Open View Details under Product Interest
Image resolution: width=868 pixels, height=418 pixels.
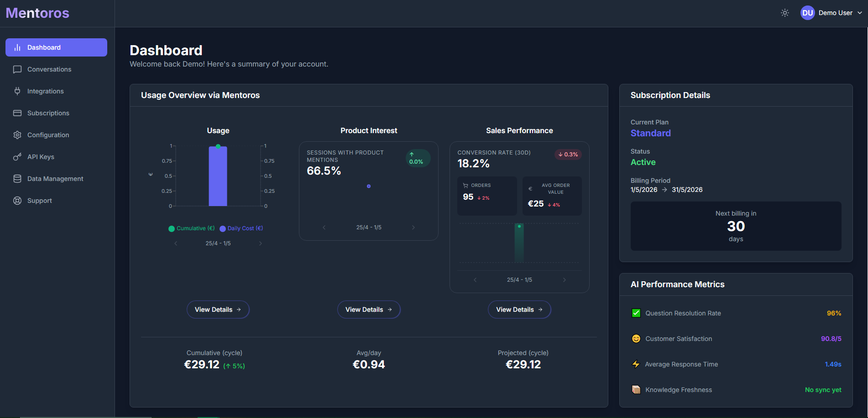click(x=369, y=310)
